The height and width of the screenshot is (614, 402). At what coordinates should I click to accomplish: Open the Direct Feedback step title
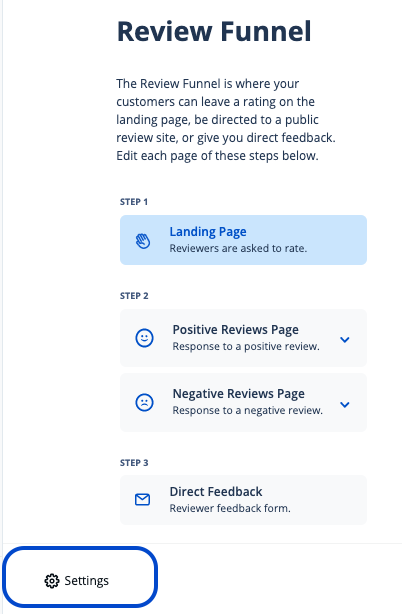click(x=216, y=491)
